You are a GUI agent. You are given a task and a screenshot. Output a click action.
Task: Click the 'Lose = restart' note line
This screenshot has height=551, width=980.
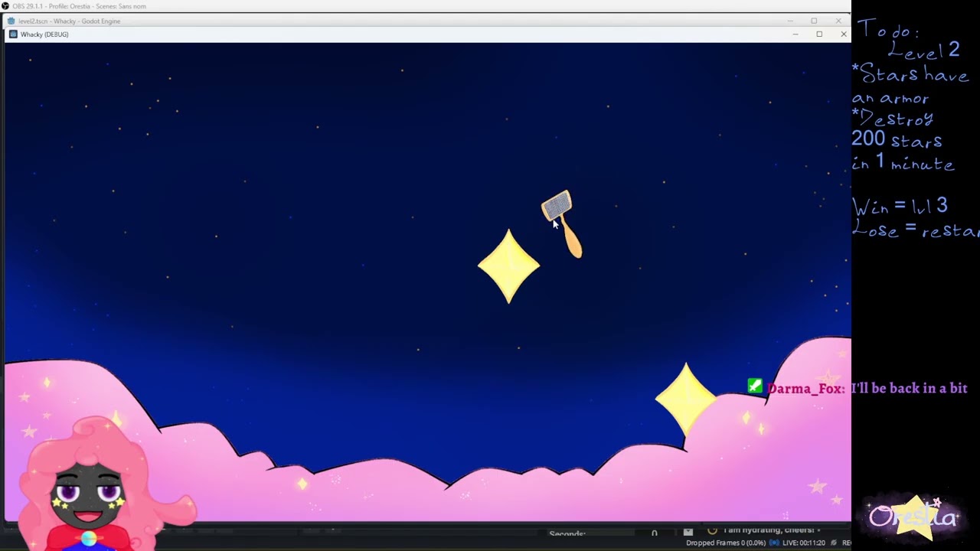[916, 230]
